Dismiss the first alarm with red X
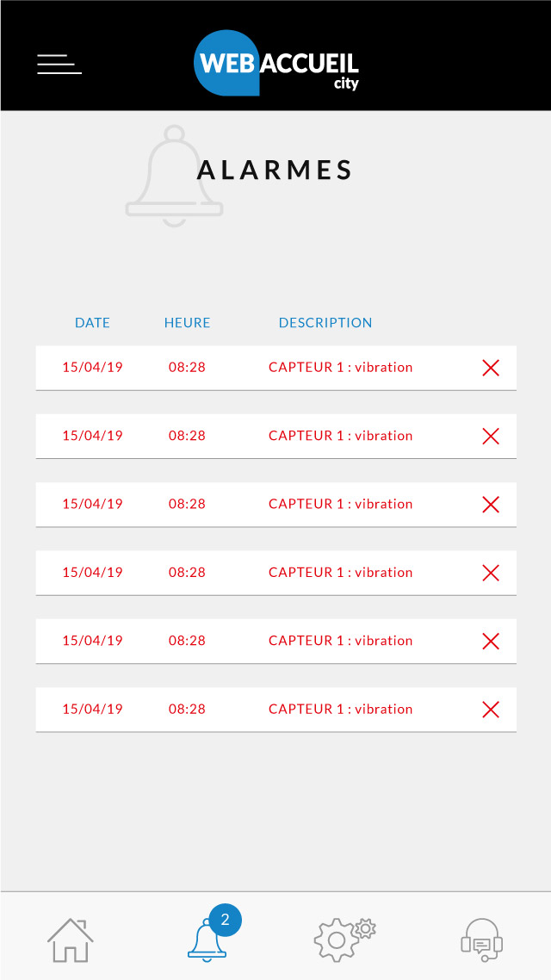Viewport: 551px width, 980px height. click(x=491, y=368)
